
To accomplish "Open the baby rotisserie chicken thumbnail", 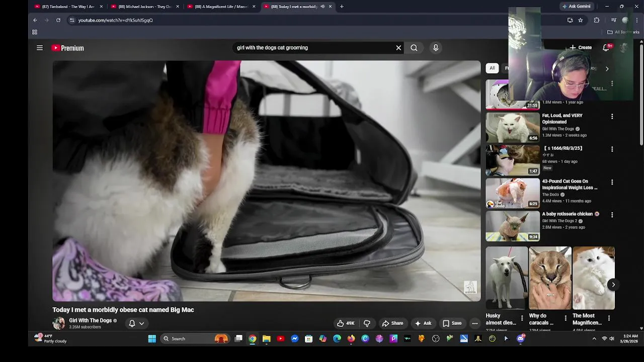I will click(513, 226).
